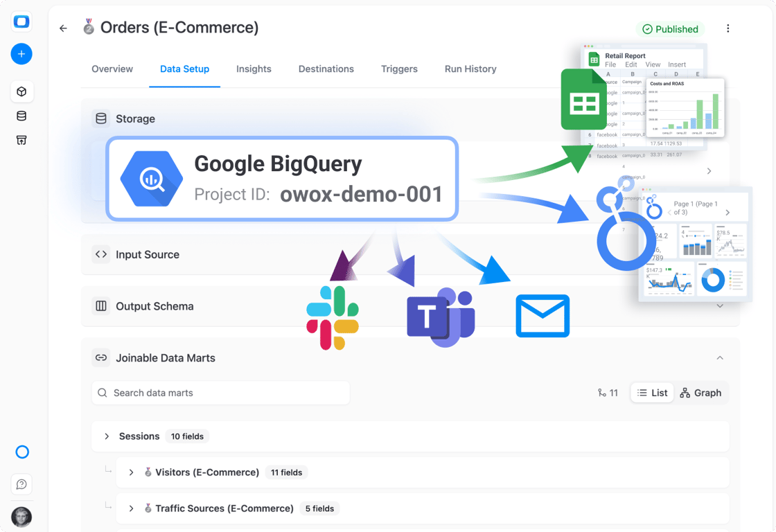The image size is (776, 532).
Task: Click the medal icon beside Visitors (E-Commerce)
Action: [x=148, y=472]
